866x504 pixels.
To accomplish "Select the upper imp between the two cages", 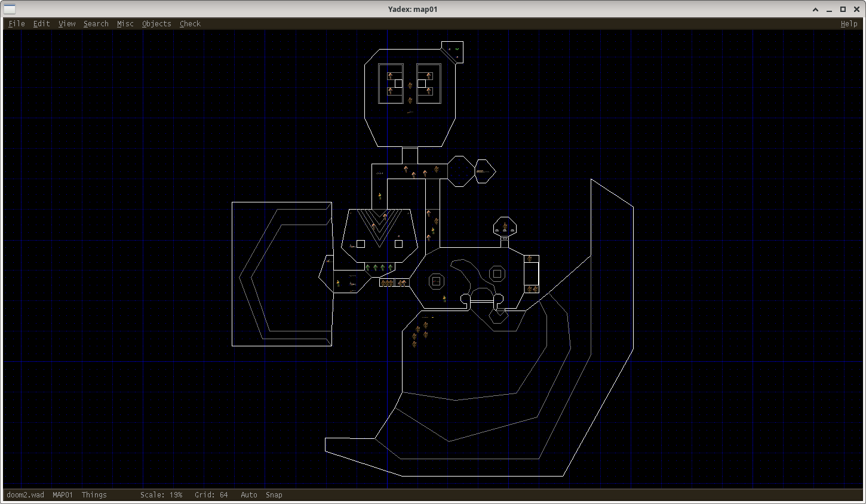I will [x=410, y=86].
